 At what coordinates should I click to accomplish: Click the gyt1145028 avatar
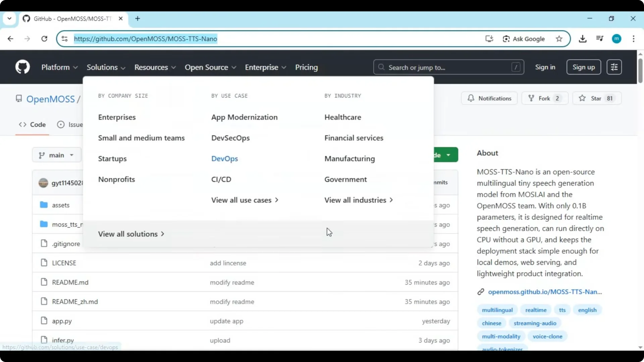click(x=43, y=183)
